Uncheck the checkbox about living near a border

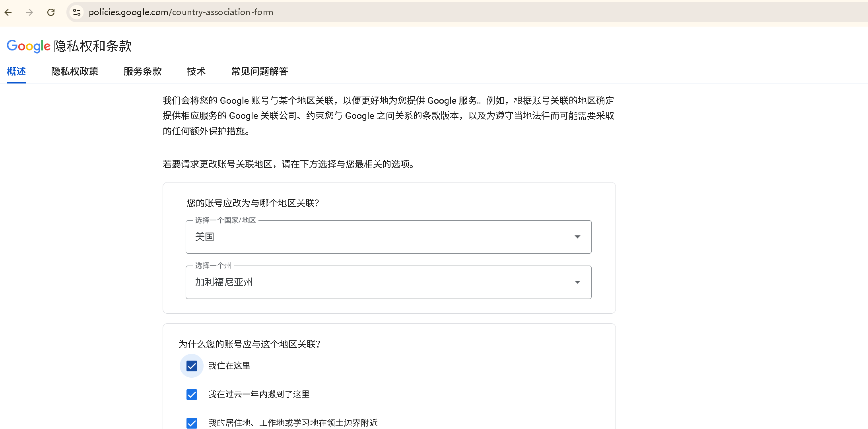[192, 423]
